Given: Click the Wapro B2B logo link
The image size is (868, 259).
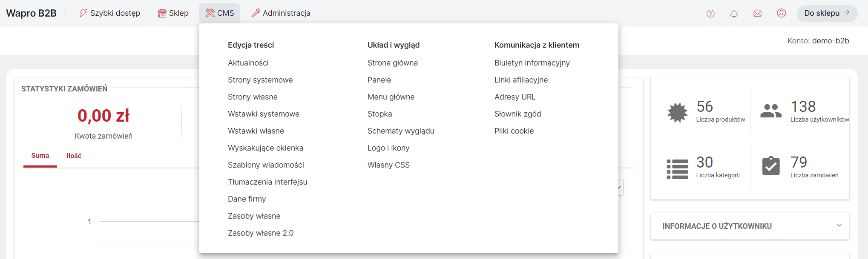Looking at the screenshot, I should 31,13.
